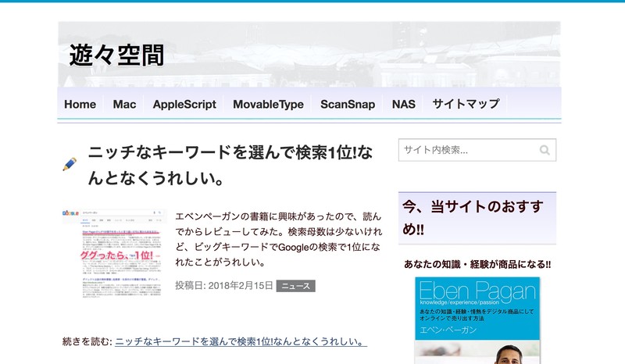Click the 続きを読む article link
Image resolution: width=625 pixels, height=364 pixels.
(241, 341)
